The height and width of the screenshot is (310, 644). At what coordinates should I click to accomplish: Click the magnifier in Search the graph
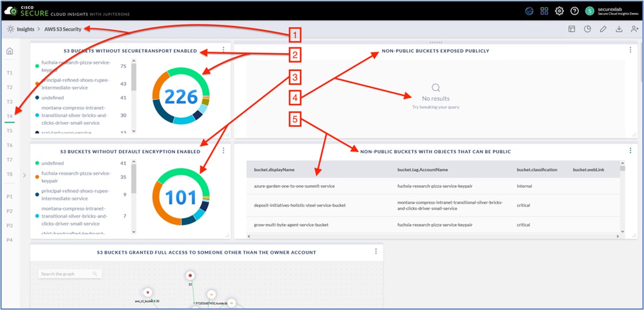point(95,274)
